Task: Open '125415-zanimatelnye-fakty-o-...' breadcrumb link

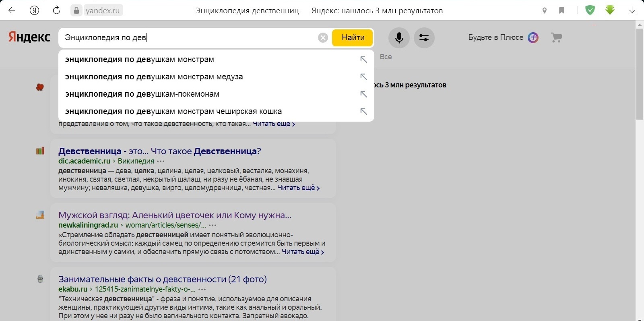Action: click(x=145, y=289)
